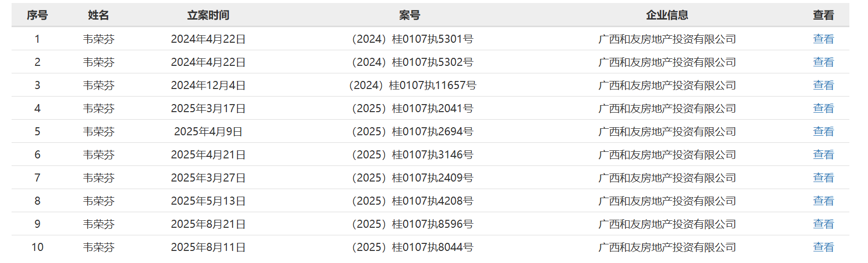Select company name in row 1
Viewport: 868px width, 263px height.
(667, 39)
